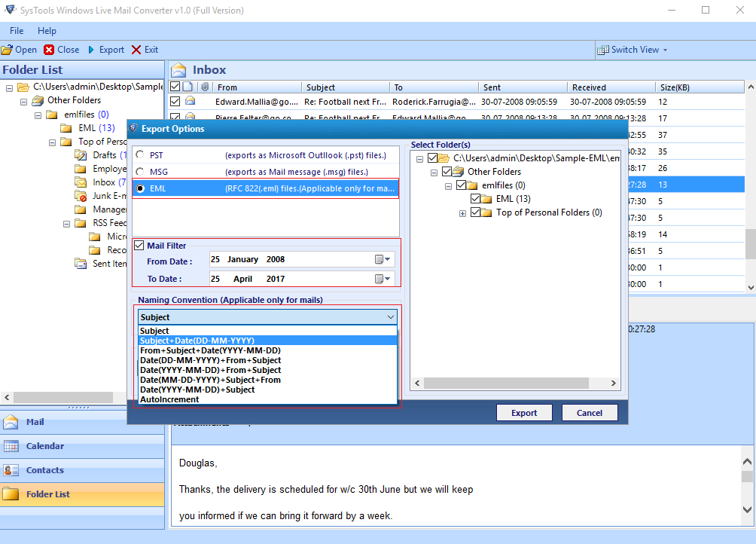
Task: Collapse Other Folders in Select Folder(s) tree
Action: click(x=434, y=173)
